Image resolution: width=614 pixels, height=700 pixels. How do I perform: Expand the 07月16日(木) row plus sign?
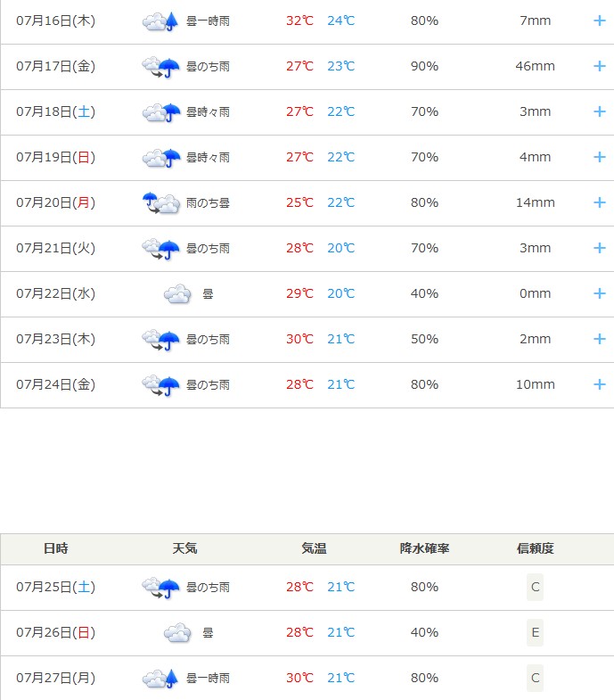(599, 21)
